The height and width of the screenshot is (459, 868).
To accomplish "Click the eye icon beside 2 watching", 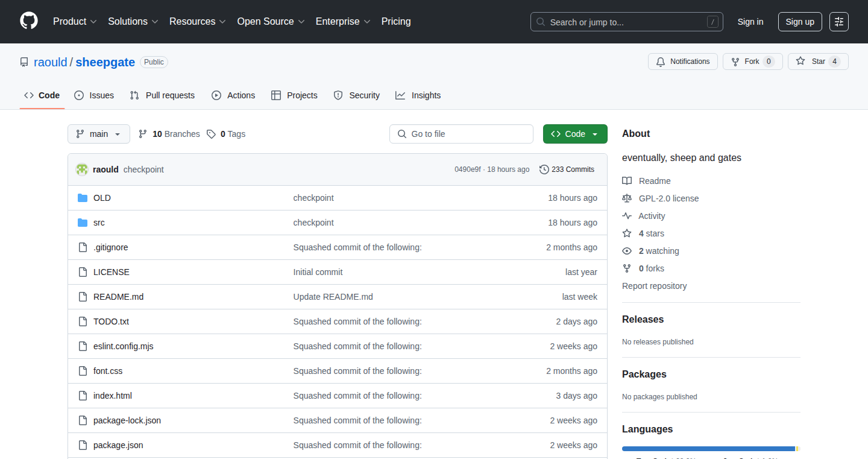I will click(x=627, y=251).
